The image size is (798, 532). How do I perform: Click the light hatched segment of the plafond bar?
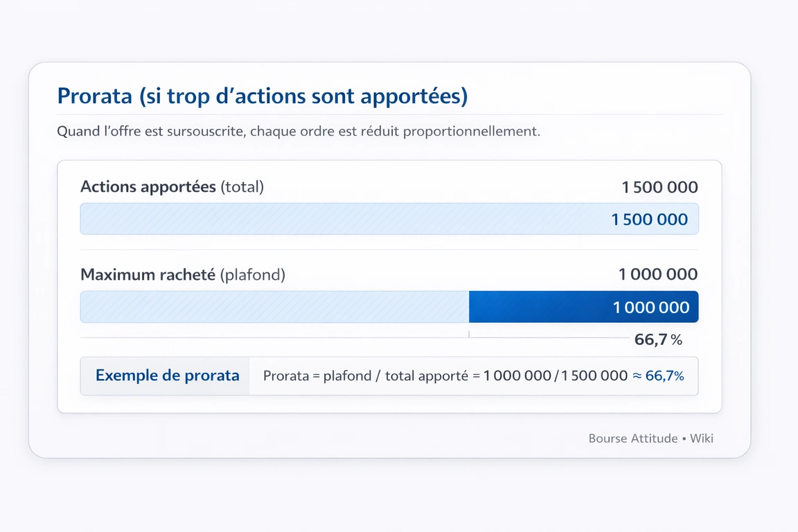coord(274,307)
